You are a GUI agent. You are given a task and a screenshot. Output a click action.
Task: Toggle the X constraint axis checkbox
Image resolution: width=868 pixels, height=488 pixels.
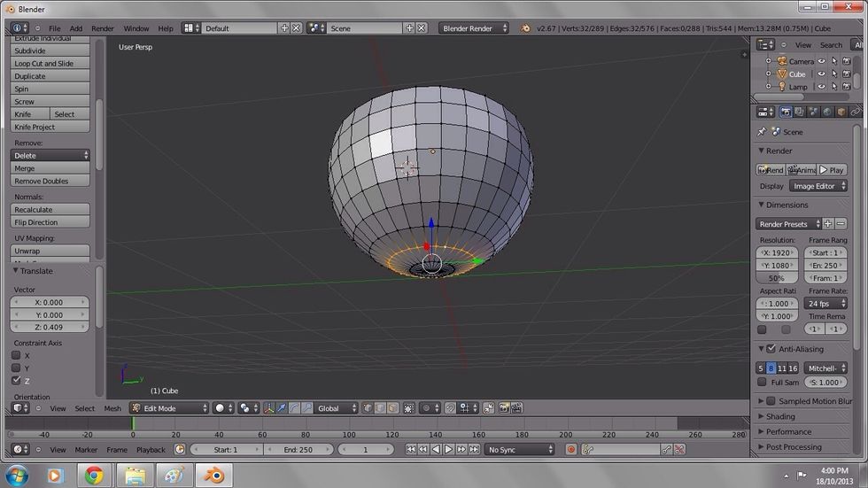coord(16,355)
